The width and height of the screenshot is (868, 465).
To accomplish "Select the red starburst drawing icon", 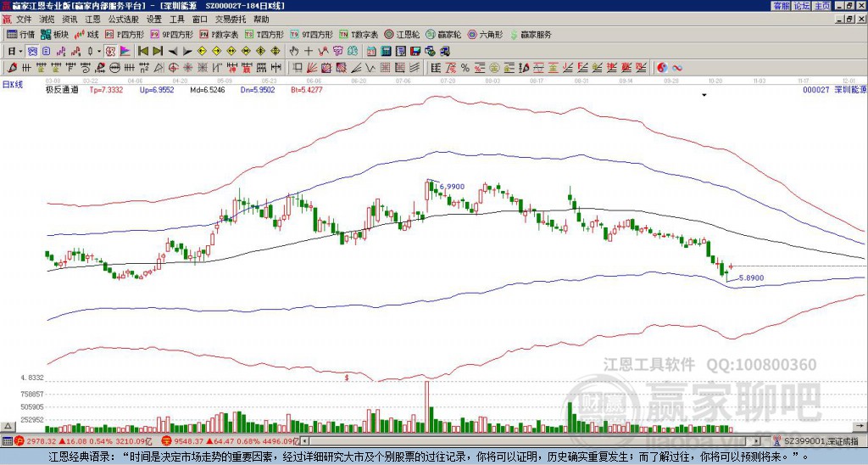I will (187, 68).
